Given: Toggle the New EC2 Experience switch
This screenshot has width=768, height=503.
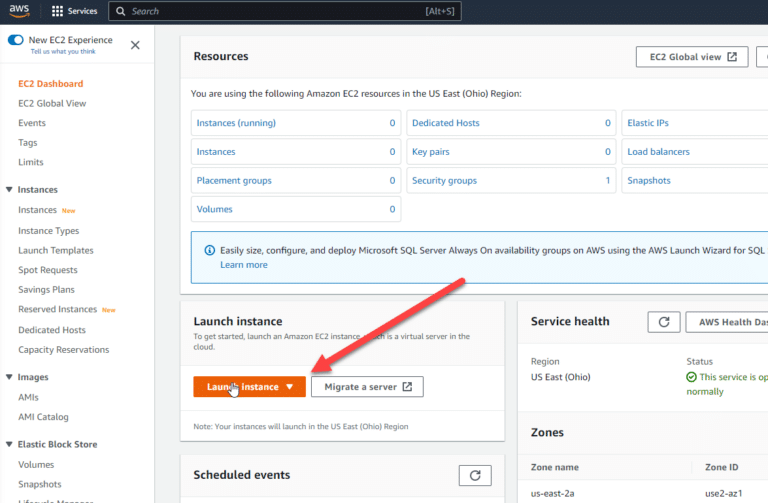Looking at the screenshot, I should pyautogui.click(x=15, y=40).
